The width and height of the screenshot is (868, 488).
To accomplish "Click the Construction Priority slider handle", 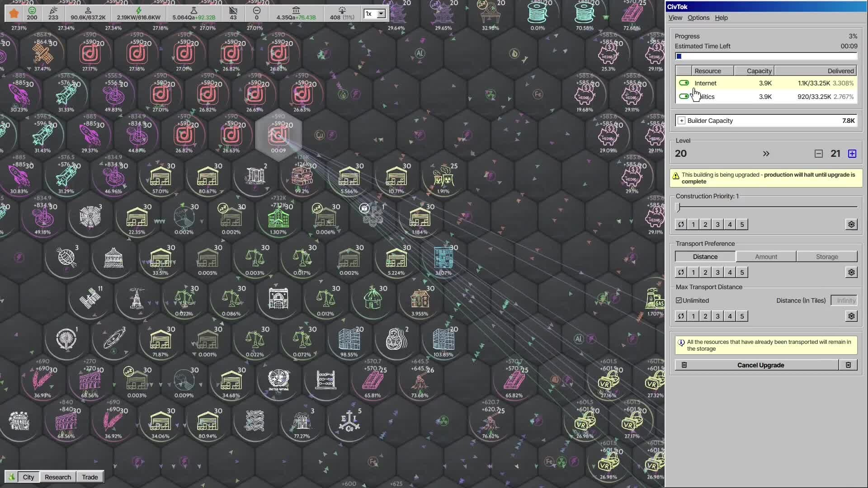I will click(678, 207).
